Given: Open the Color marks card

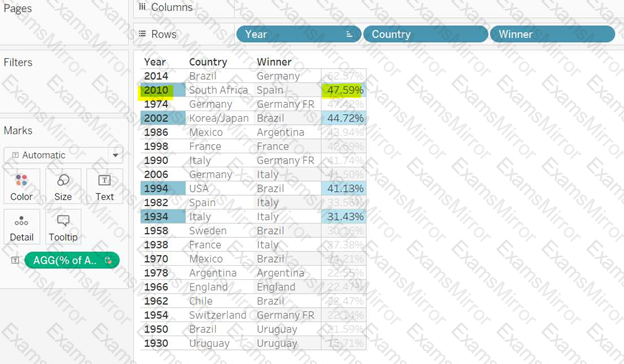Looking at the screenshot, I should [21, 187].
